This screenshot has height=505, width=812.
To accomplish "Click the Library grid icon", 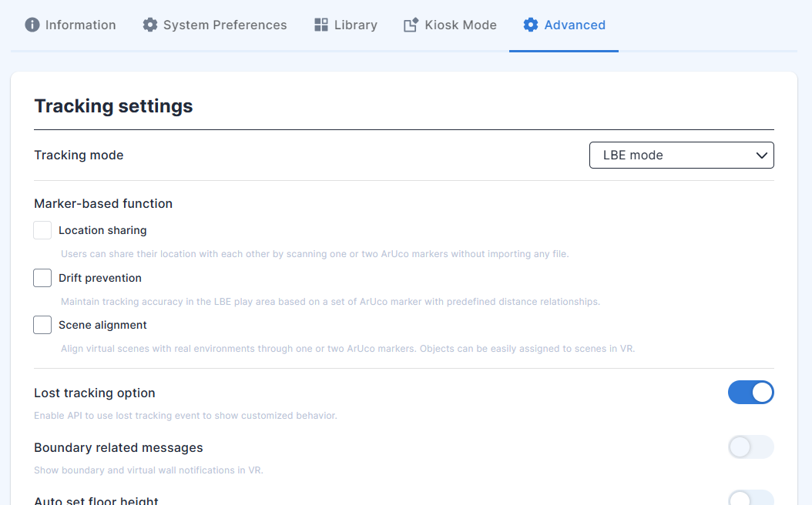I will point(321,25).
